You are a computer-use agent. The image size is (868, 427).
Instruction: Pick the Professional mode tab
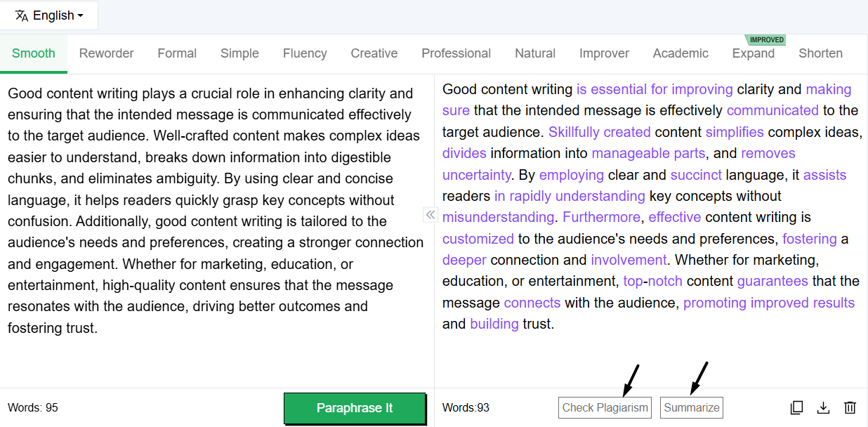[456, 53]
